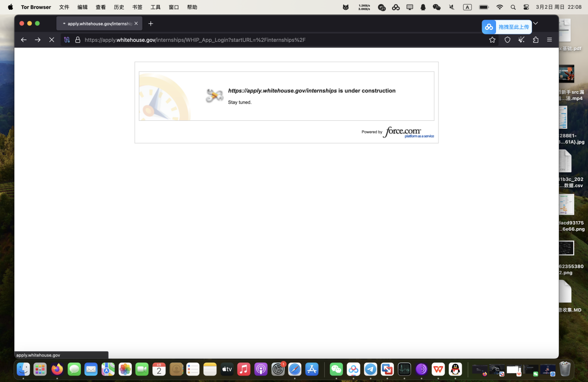Open a new tab with plus button
Image resolution: width=588 pixels, height=382 pixels.
click(x=150, y=24)
